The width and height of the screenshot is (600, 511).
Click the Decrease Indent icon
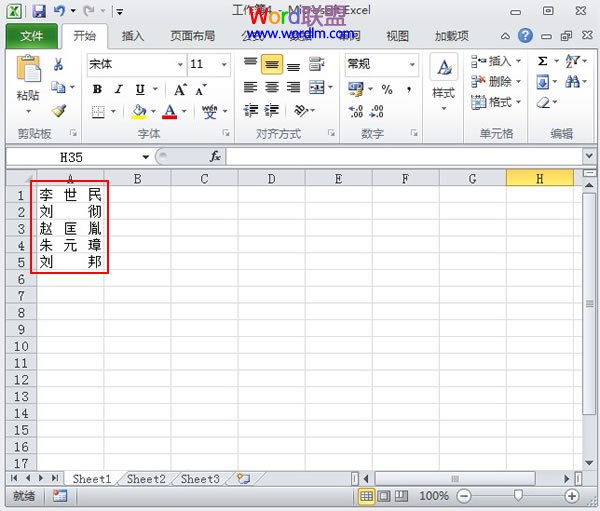click(251, 111)
